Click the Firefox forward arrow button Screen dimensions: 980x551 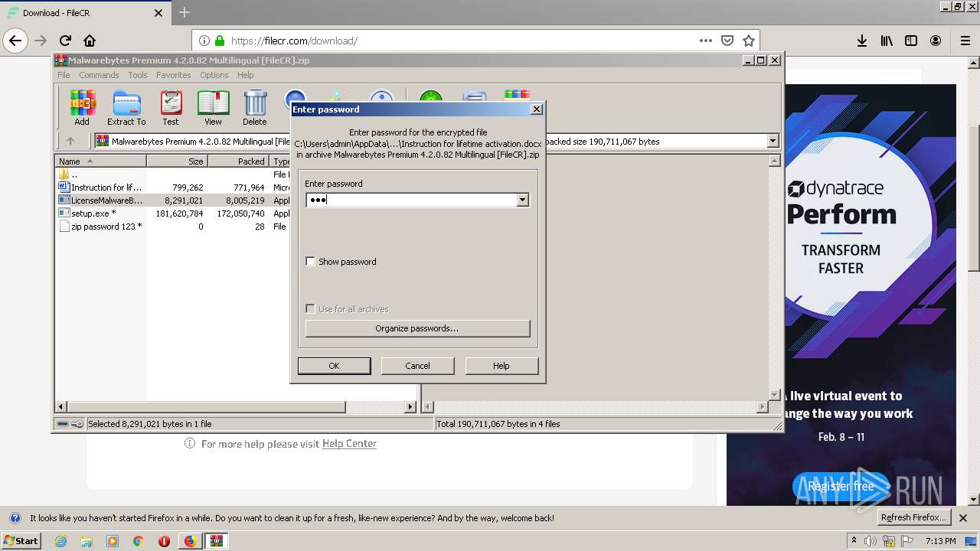tap(41, 41)
